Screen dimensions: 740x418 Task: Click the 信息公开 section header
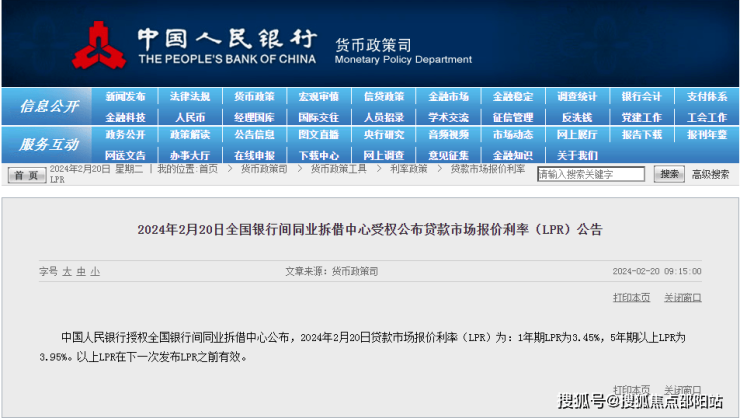48,106
